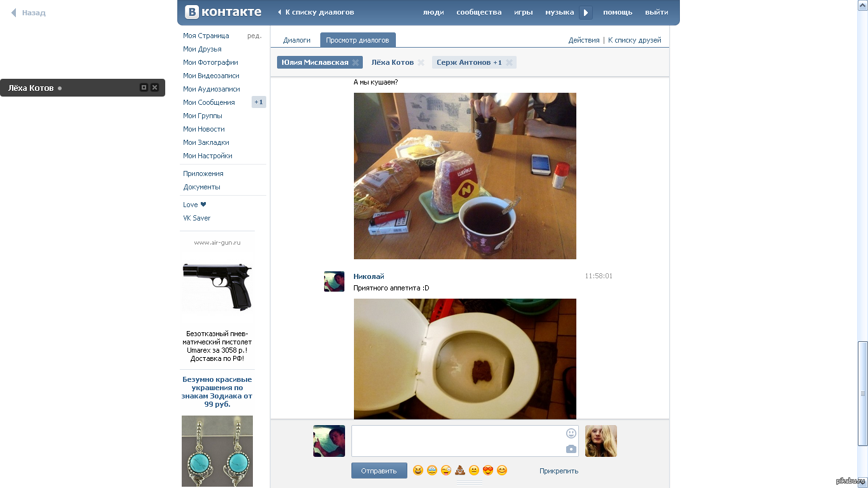Close the Юлия Миславская dialog tab
The image size is (868, 488).
(356, 62)
